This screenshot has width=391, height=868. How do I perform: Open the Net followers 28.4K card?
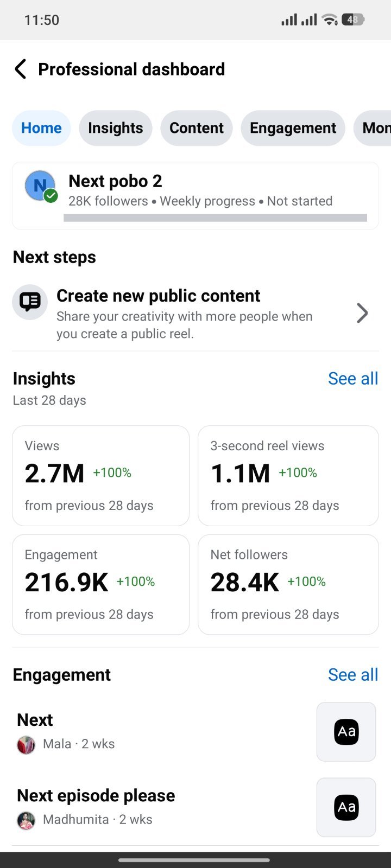click(x=288, y=585)
